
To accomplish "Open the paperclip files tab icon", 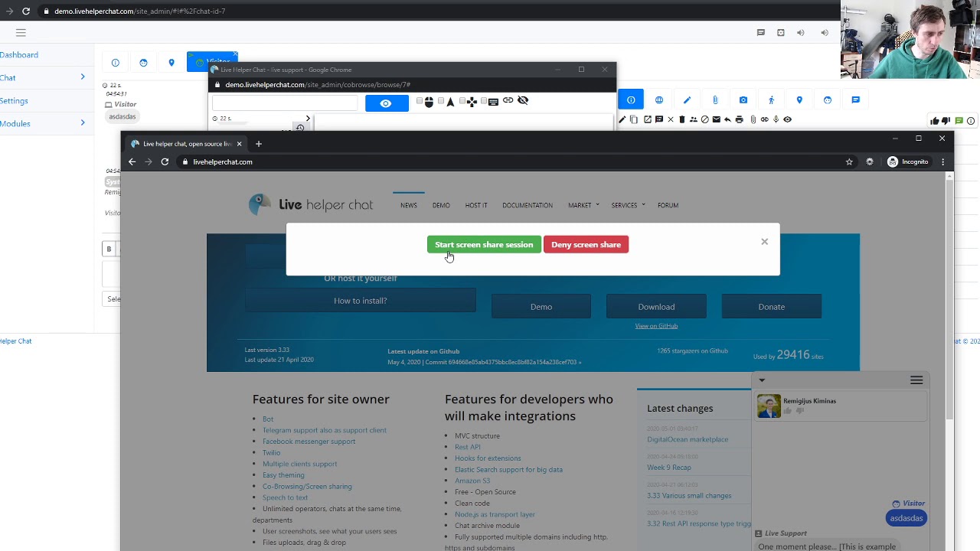I will coord(715,99).
